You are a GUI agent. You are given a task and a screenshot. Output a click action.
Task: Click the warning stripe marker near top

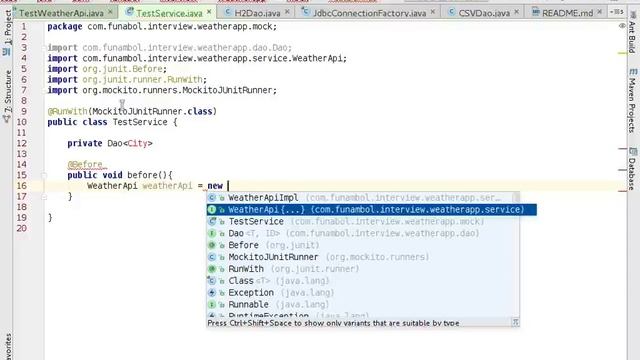pos(622,53)
